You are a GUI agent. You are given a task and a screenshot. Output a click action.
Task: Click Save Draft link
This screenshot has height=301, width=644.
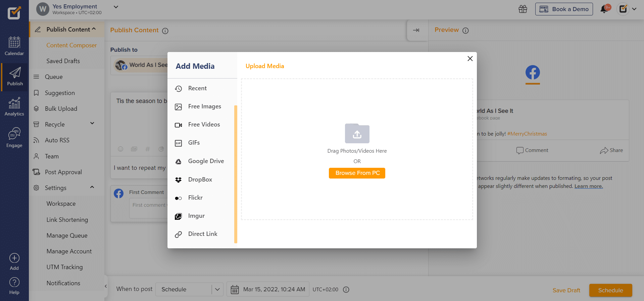[566, 290]
